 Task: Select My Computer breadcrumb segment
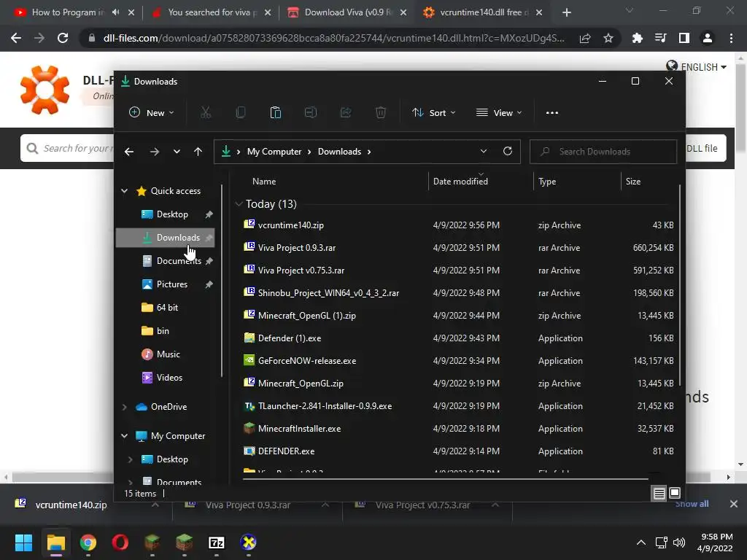274,152
